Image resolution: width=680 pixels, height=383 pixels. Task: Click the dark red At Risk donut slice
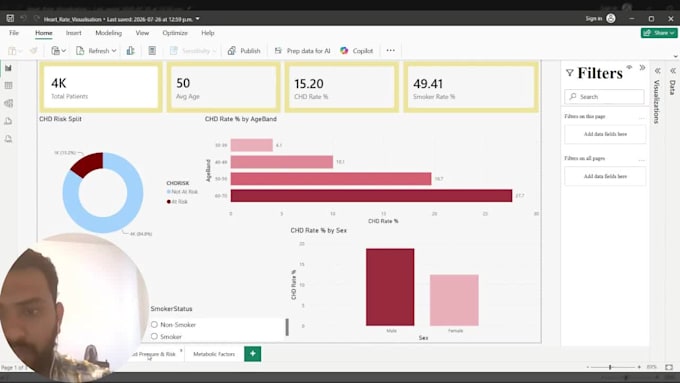(x=90, y=163)
